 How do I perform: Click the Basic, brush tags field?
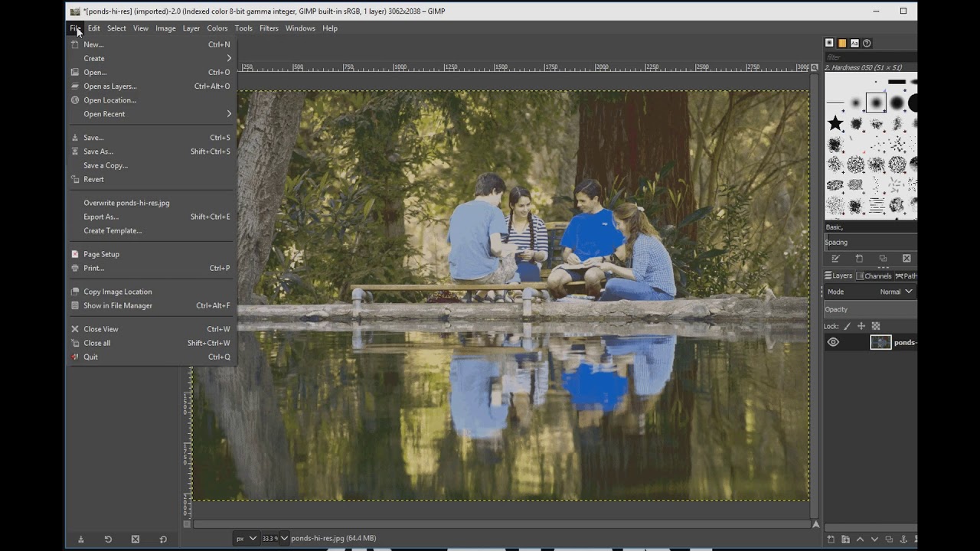point(871,227)
